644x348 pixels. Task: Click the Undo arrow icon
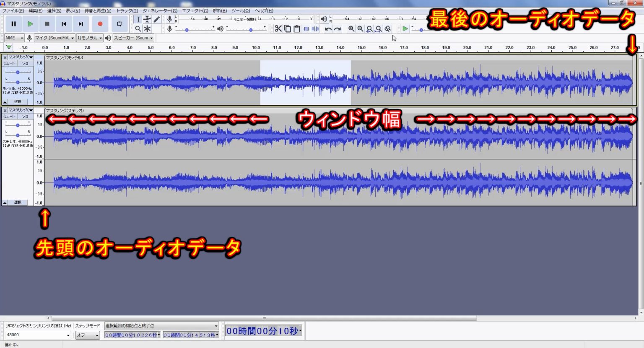(328, 29)
